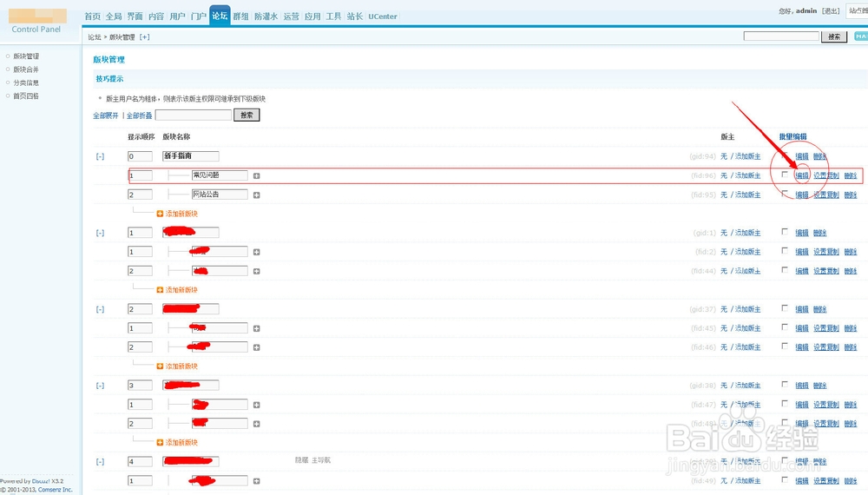Click the plus icon beside 网站公告
This screenshot has width=868, height=495.
(256, 195)
